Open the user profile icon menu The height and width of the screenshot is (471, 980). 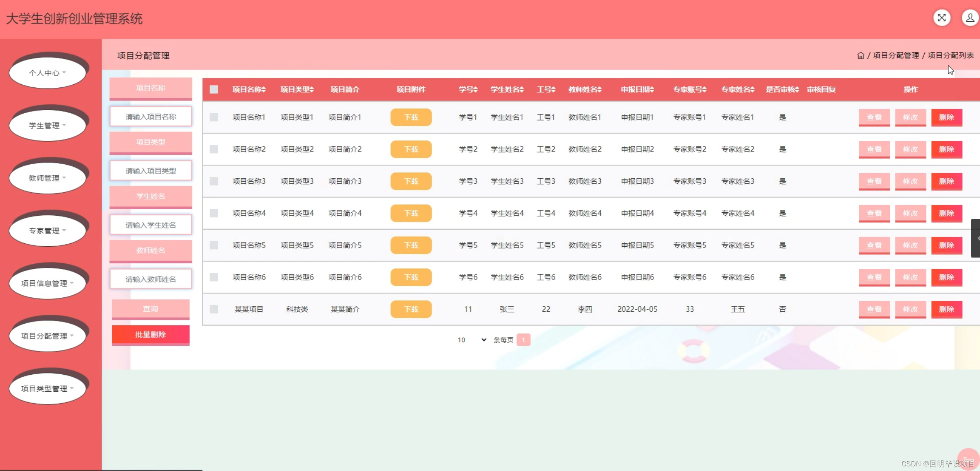point(970,18)
